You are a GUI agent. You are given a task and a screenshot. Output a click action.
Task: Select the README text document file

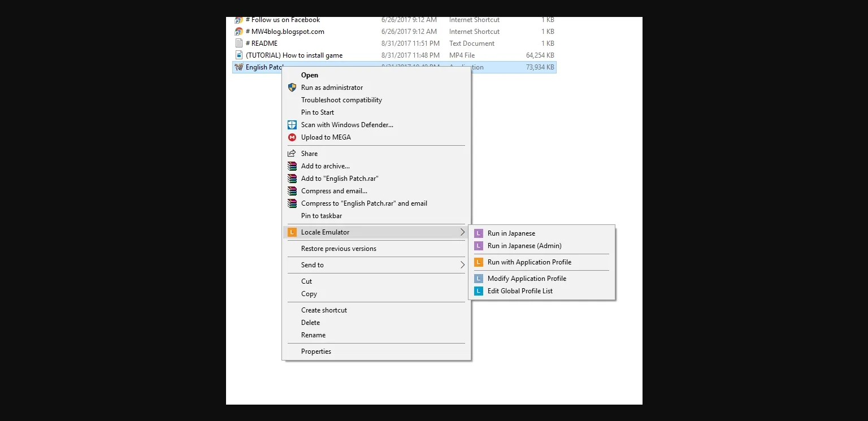pyautogui.click(x=264, y=44)
